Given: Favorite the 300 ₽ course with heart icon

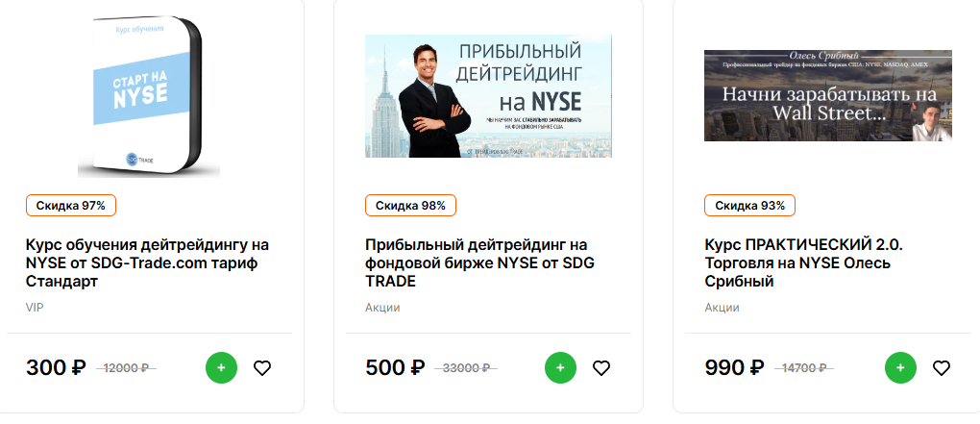Looking at the screenshot, I should click(x=262, y=367).
